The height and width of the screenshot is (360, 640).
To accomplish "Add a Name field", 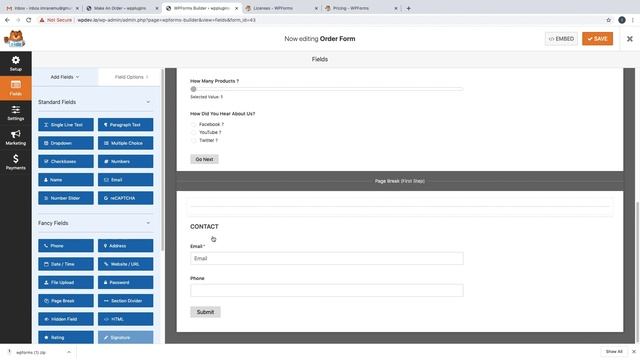I will tap(66, 180).
